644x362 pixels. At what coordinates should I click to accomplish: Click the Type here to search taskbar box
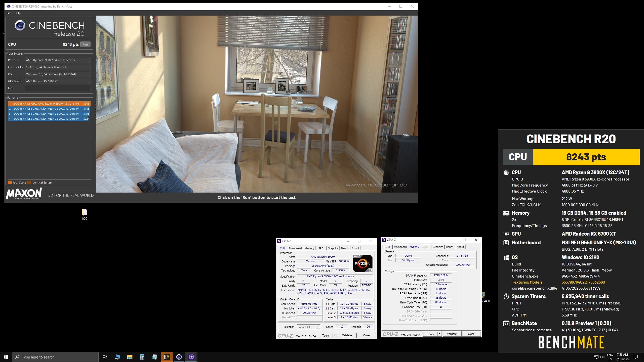point(55,357)
